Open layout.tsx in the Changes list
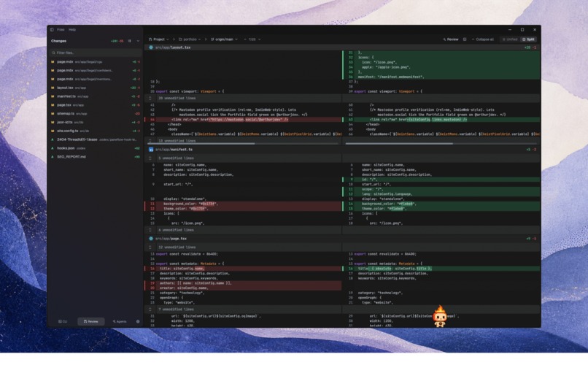Screen dimensions: 588x392 point(96,88)
